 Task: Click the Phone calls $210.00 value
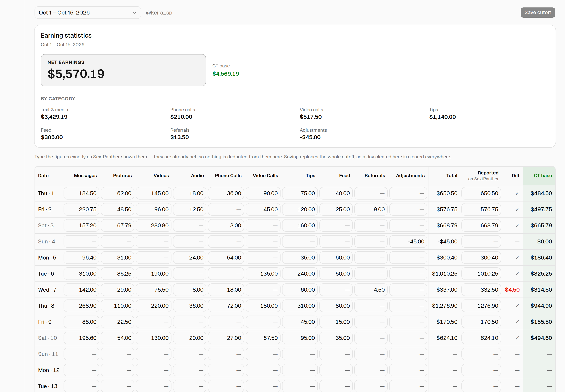point(181,117)
